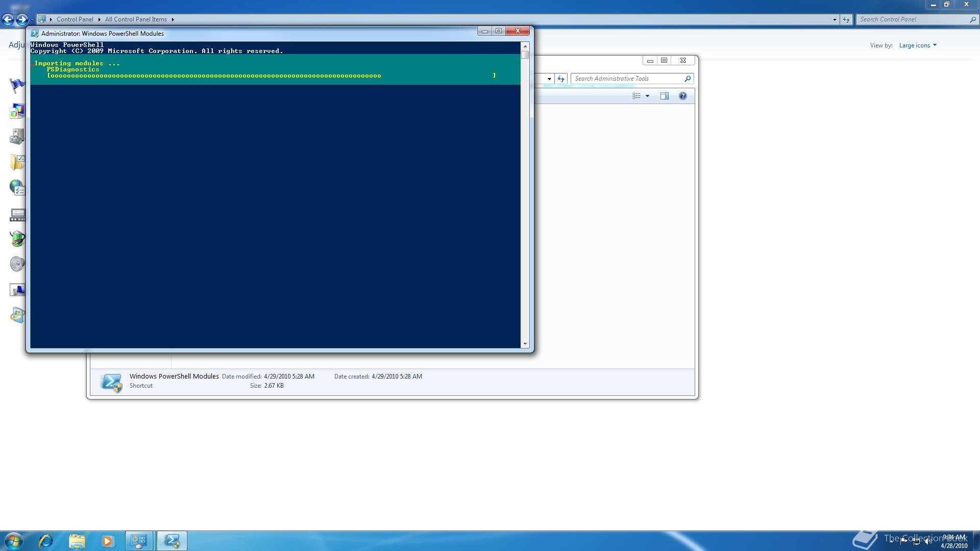The width and height of the screenshot is (980, 551).
Task: Expand arrow after Control Panel breadcrumb
Action: 99,19
